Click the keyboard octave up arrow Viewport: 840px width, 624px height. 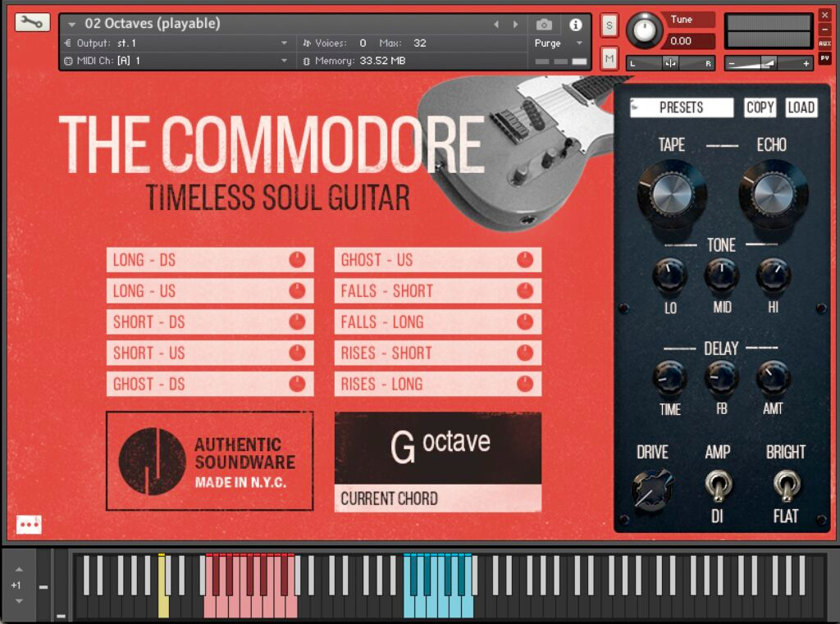19,569
